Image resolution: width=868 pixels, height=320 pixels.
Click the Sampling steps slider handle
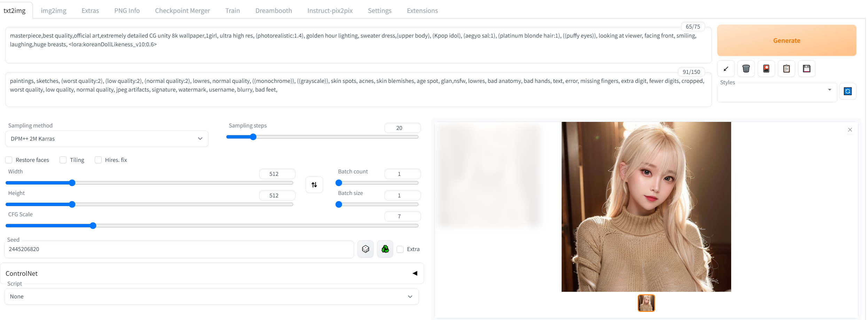pos(253,137)
